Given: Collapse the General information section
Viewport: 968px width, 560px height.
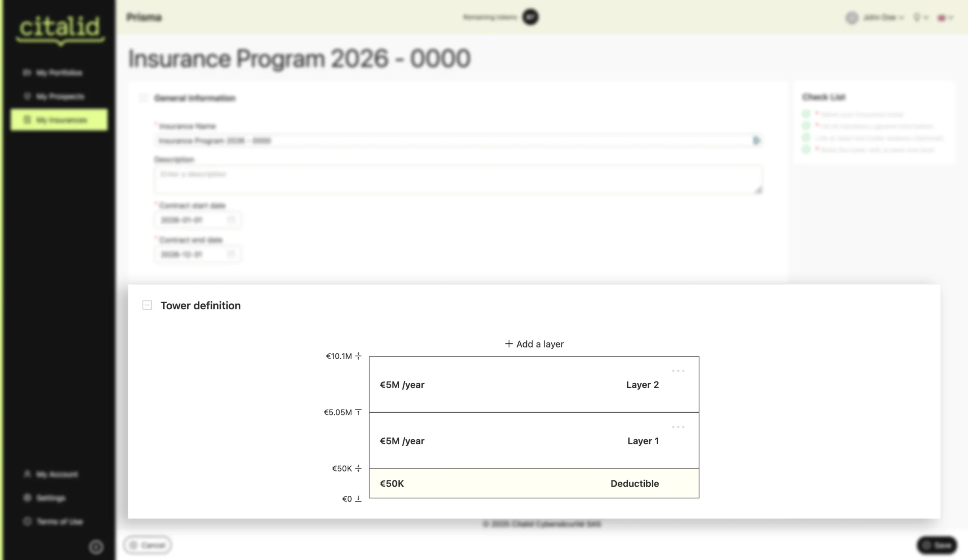Looking at the screenshot, I should coord(143,98).
